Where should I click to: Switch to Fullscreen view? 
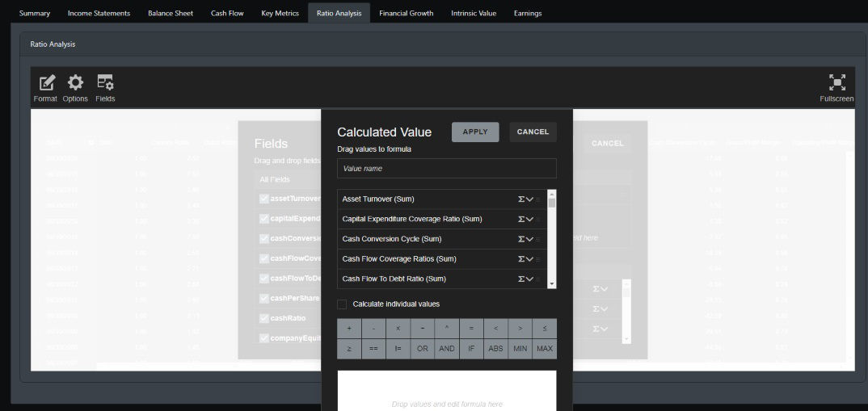pyautogui.click(x=836, y=89)
